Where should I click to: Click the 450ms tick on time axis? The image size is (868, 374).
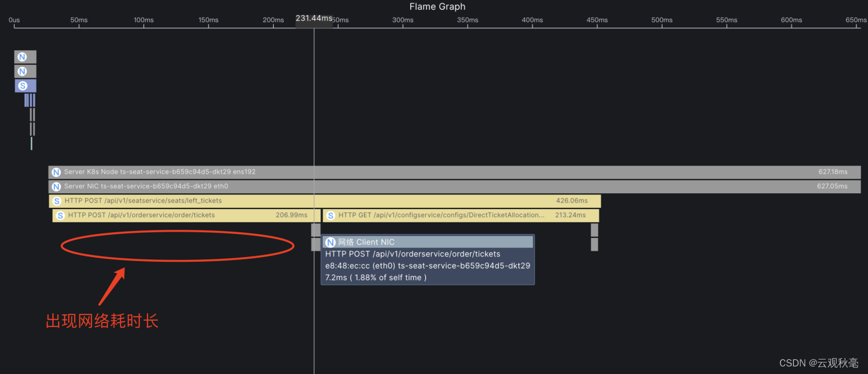(597, 20)
